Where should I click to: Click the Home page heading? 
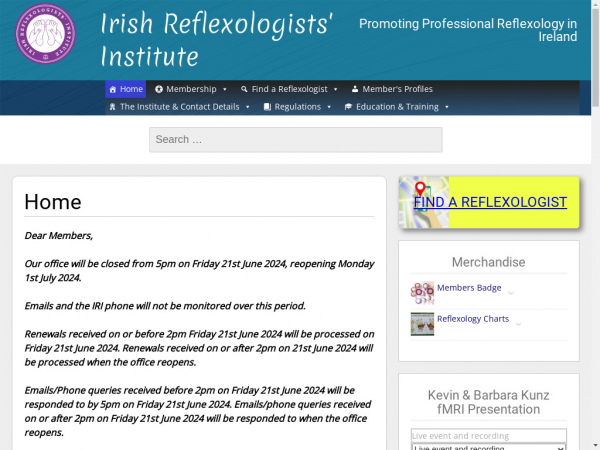tap(53, 202)
